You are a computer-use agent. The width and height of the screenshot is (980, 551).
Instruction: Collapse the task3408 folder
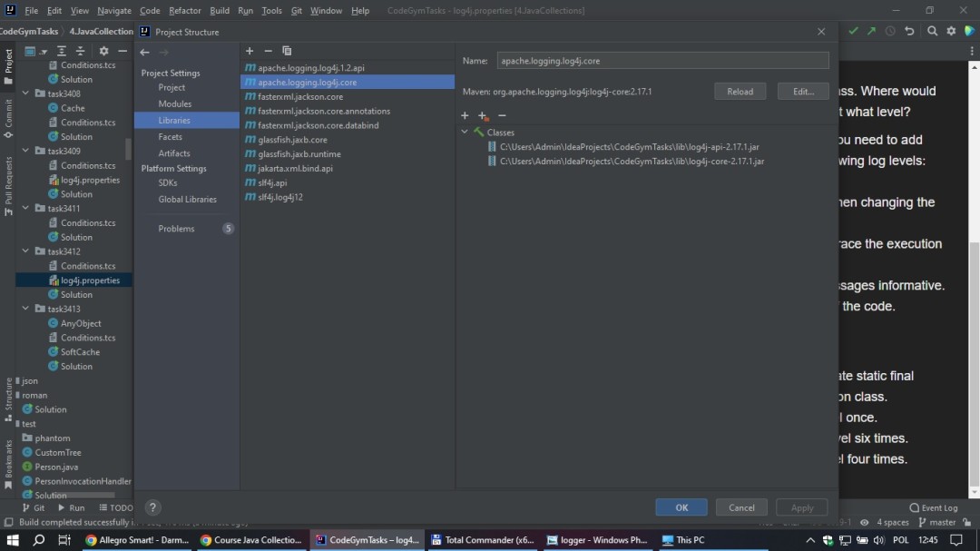25,93
